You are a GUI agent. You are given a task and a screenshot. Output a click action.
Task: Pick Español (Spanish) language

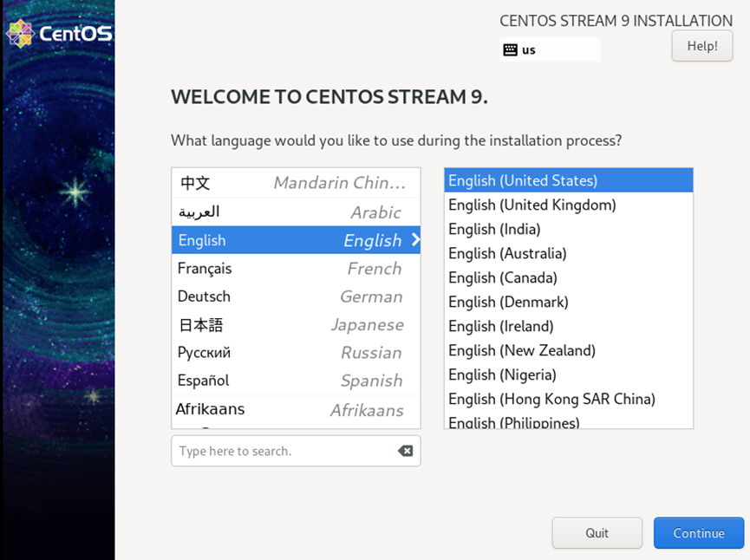(296, 381)
